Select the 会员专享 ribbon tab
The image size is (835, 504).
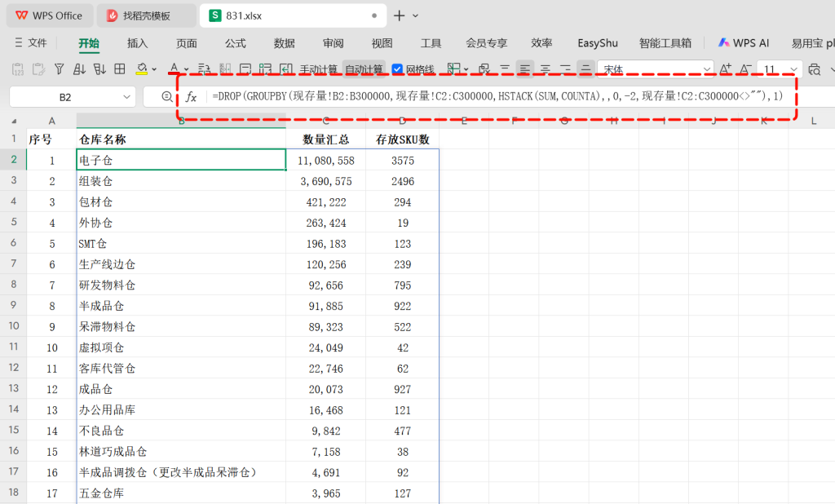[486, 43]
